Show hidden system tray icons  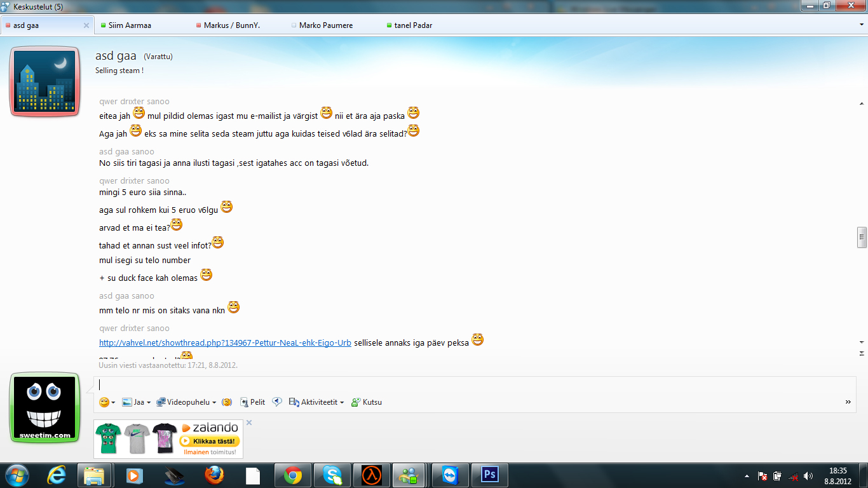[747, 476]
